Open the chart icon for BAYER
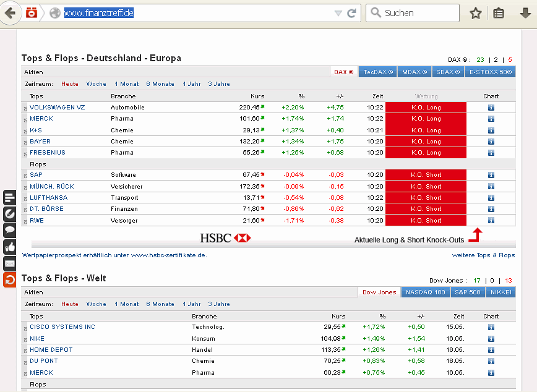Screen dimensions: 537x392 491,142
